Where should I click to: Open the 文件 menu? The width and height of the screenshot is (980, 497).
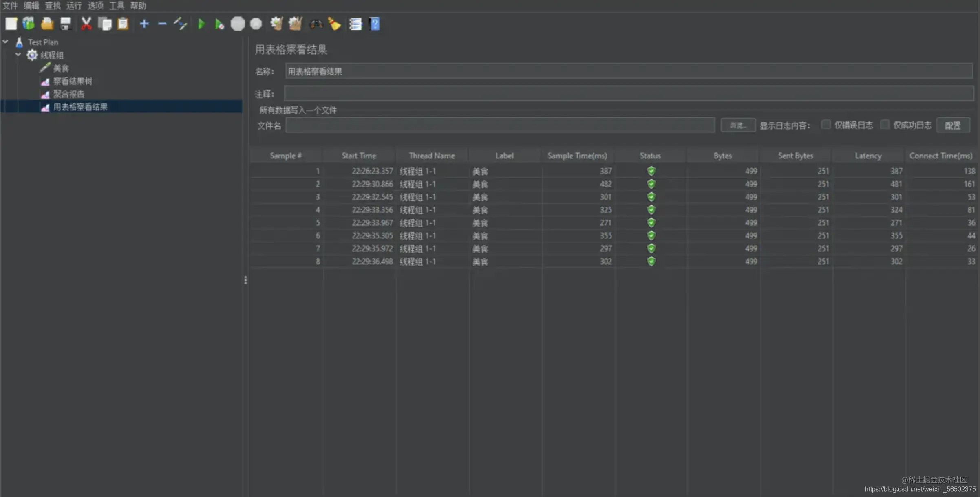click(10, 6)
